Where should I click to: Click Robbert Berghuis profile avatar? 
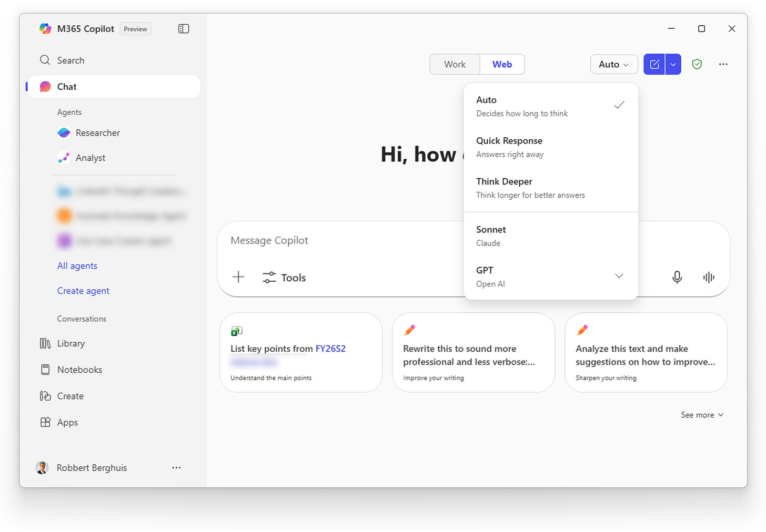pos(42,467)
